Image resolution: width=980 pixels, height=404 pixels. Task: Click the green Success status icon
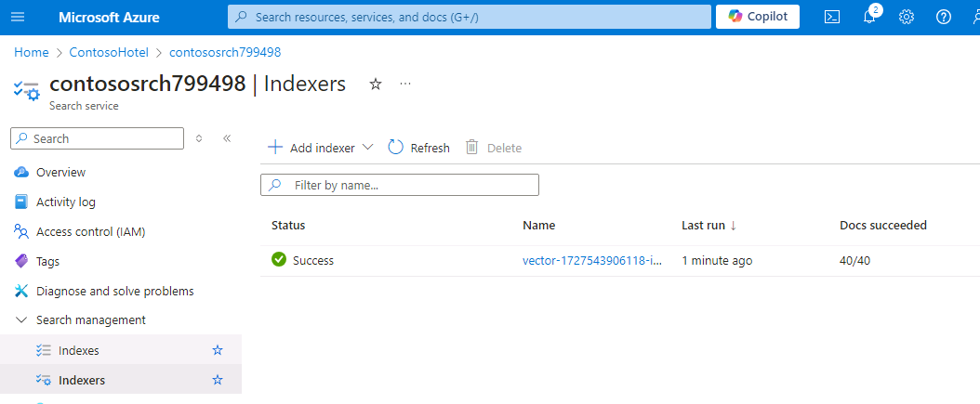pos(279,259)
